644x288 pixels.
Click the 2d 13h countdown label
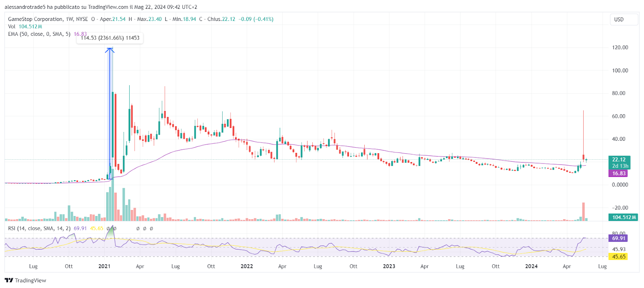click(620, 166)
